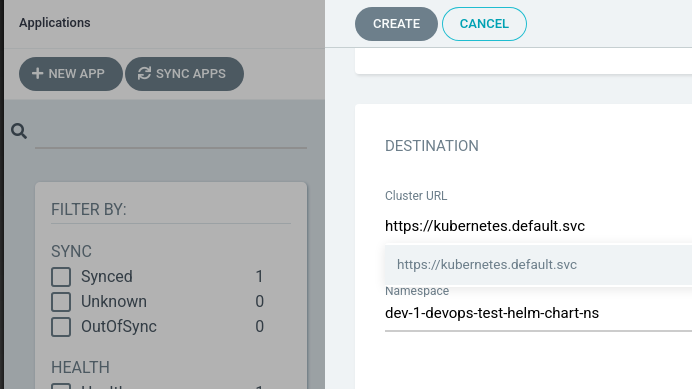This screenshot has width=692, height=389.
Task: Open the NEW APP dialog
Action: pyautogui.click(x=71, y=74)
